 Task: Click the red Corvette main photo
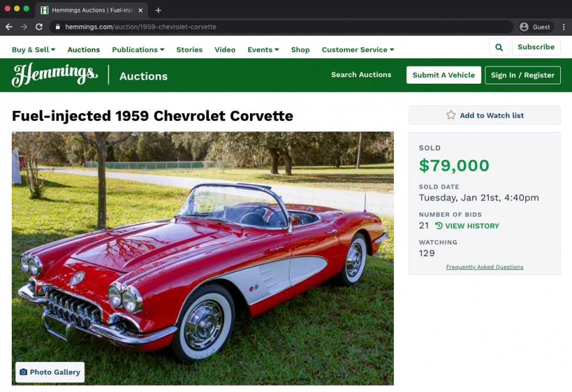click(x=202, y=258)
